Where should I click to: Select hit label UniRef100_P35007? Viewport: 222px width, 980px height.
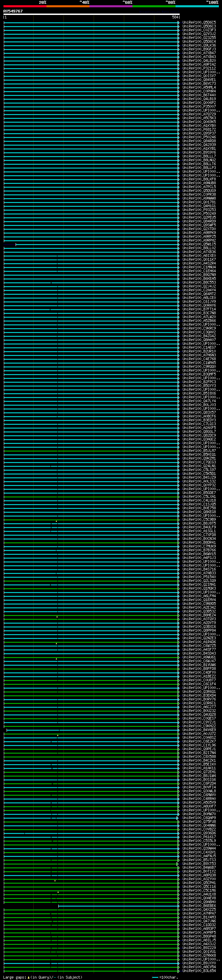[x=199, y=106]
